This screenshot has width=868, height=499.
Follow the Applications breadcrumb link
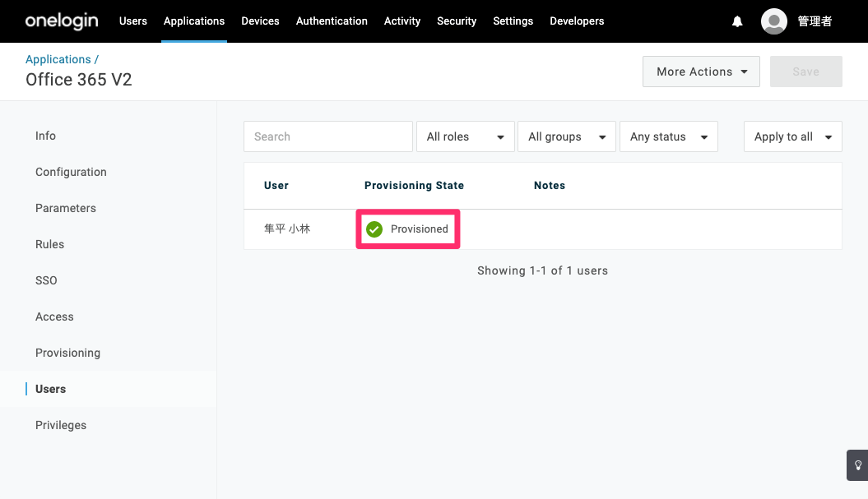[58, 59]
